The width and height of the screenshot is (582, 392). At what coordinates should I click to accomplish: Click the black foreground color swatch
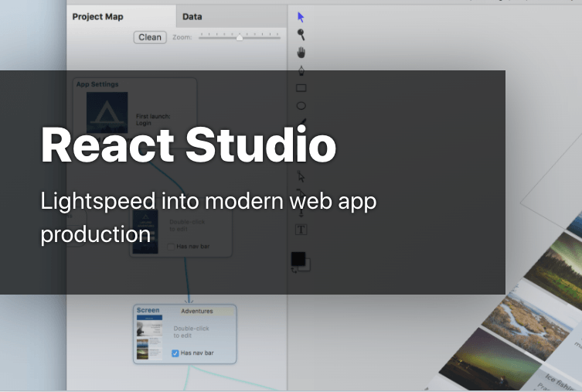(298, 259)
